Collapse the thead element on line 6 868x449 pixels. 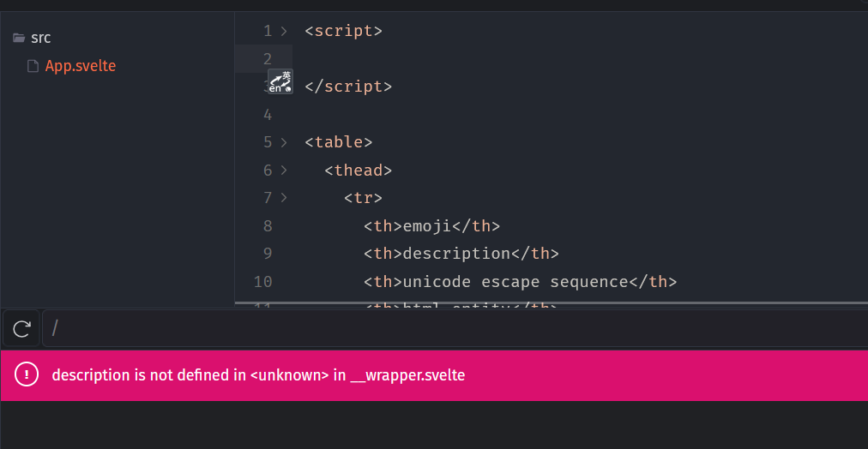point(284,171)
